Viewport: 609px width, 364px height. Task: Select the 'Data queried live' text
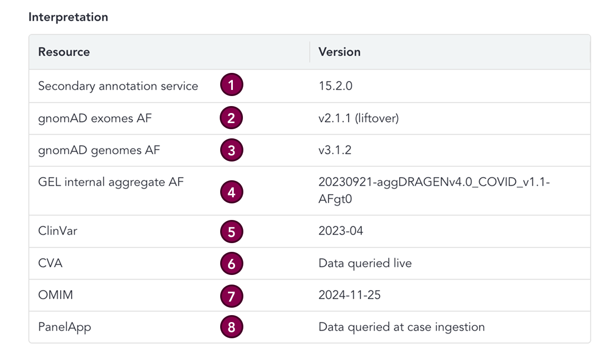(365, 263)
